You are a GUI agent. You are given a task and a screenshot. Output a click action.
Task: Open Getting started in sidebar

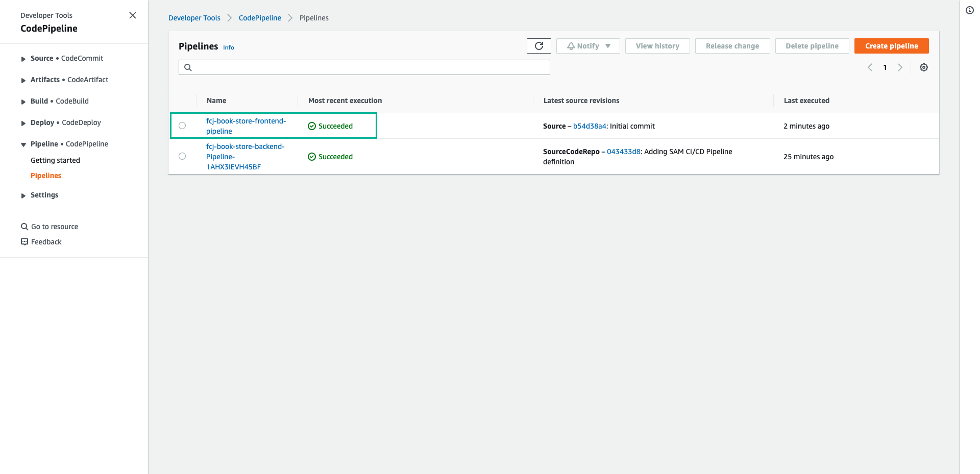(x=55, y=160)
